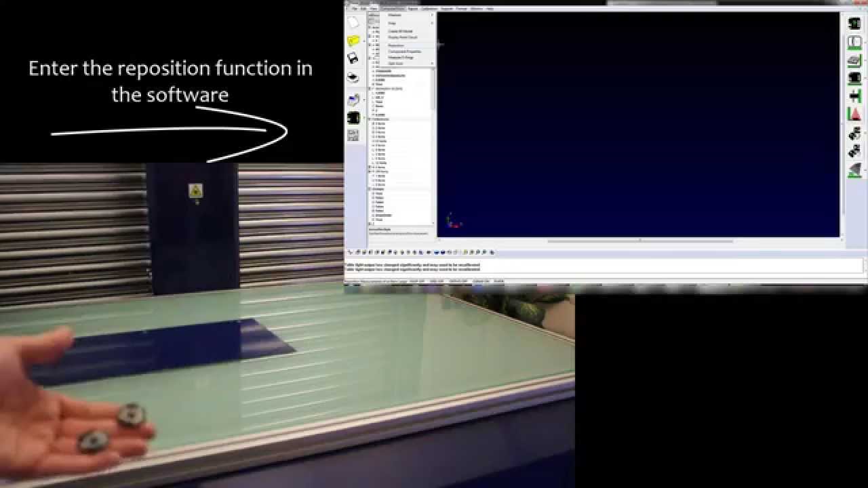868x488 pixels.
Task: Click the yellow open folder icon
Action: click(353, 41)
